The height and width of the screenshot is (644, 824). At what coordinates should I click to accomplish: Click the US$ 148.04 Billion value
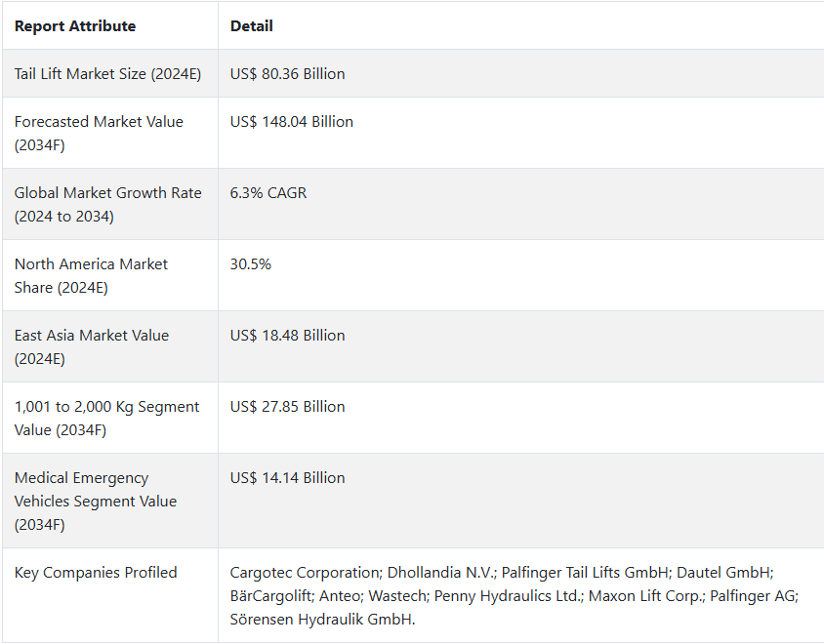(292, 122)
